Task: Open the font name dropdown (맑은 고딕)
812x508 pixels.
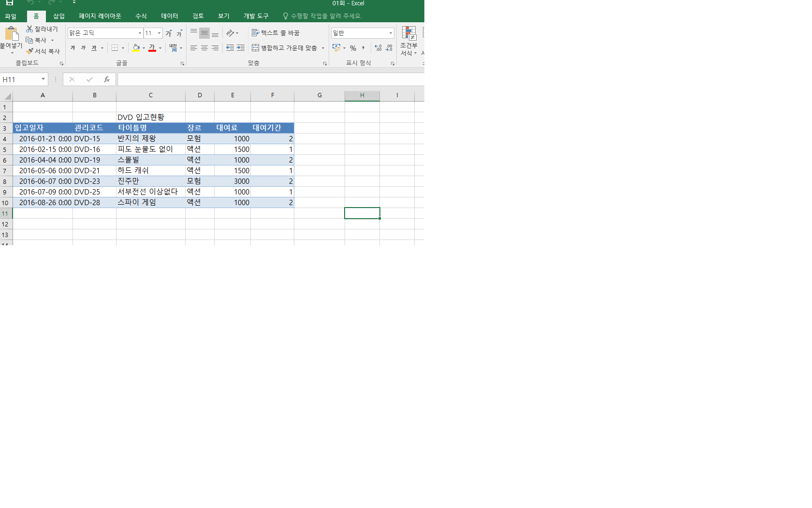Action: coord(140,33)
